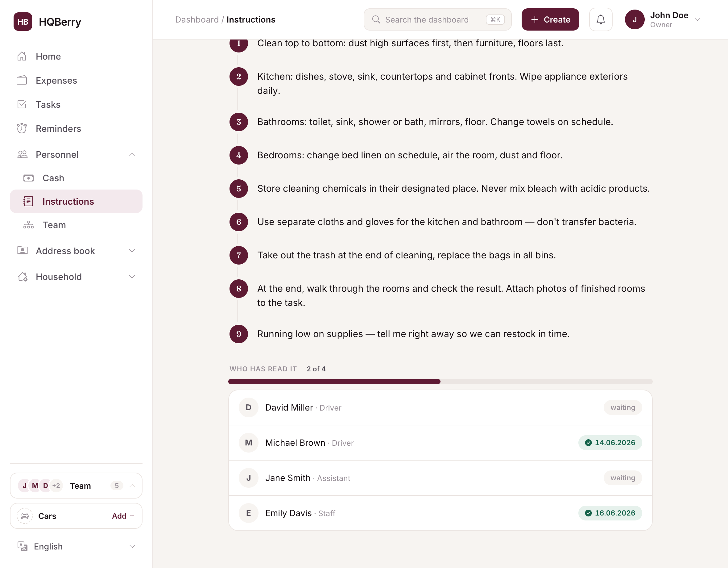The image size is (728, 568).
Task: Click the Cars vehicle icon
Action: (25, 516)
